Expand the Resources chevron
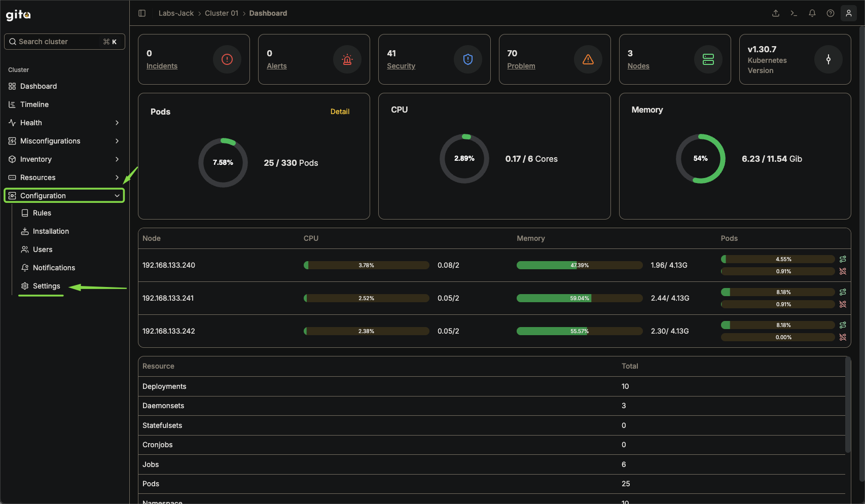The image size is (865, 504). 117,177
